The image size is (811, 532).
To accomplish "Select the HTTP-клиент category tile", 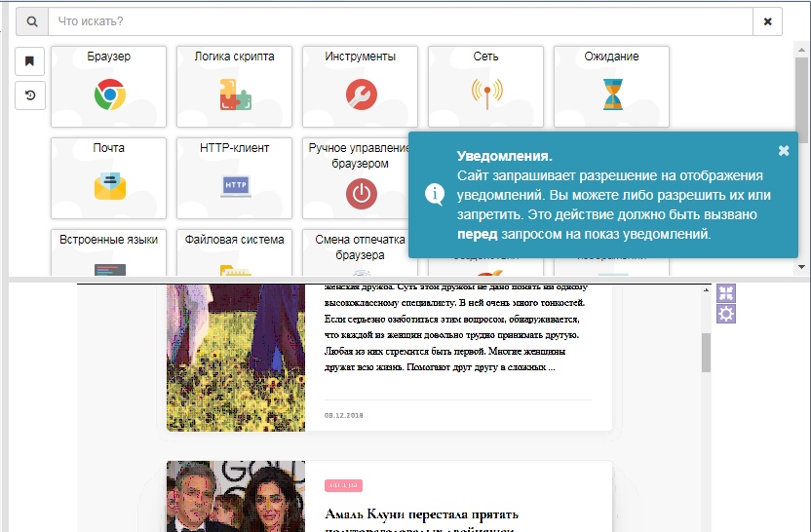I will coord(234,178).
